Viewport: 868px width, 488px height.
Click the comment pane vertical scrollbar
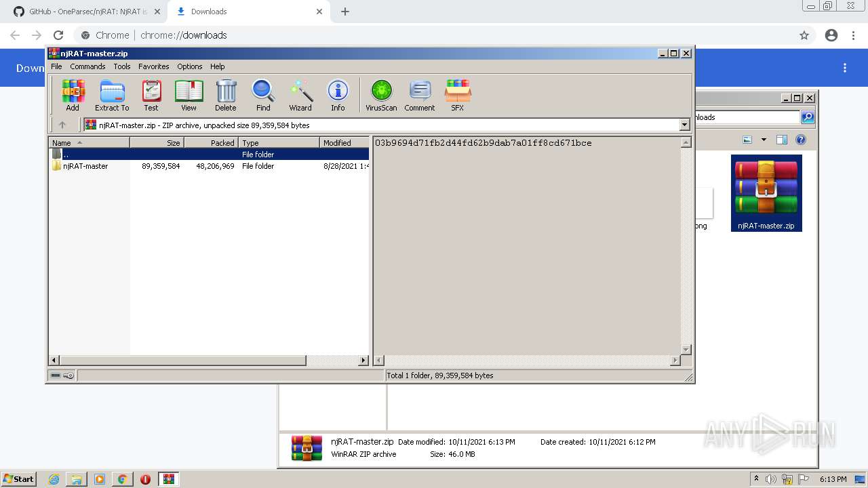[686, 246]
